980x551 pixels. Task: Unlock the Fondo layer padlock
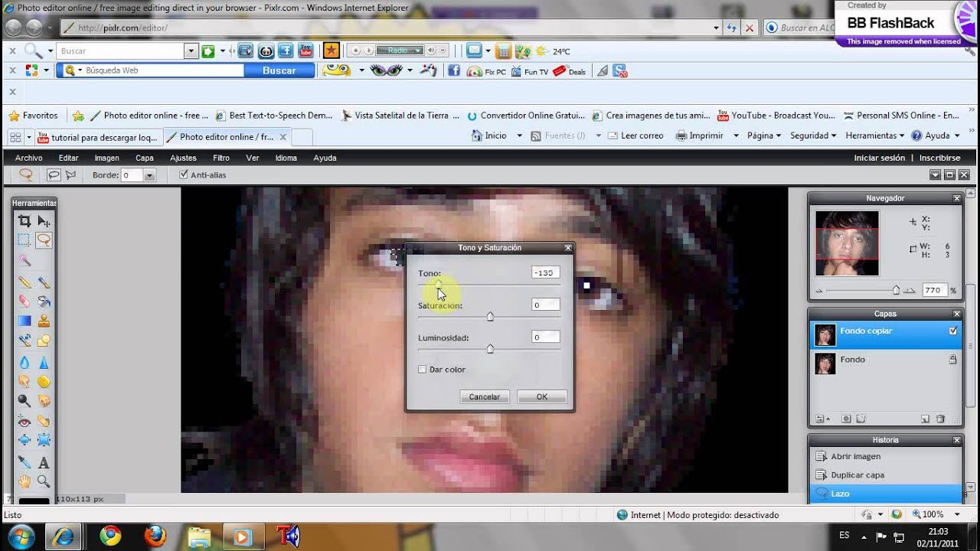click(953, 359)
